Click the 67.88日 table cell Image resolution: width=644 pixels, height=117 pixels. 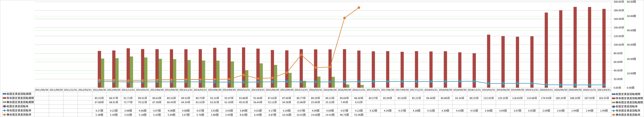click(100, 102)
